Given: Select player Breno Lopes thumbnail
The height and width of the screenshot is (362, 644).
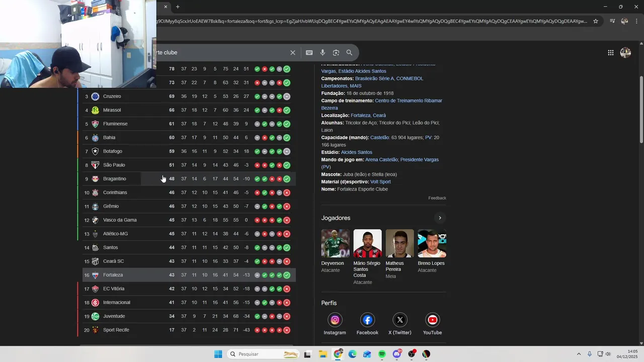Looking at the screenshot, I should pyautogui.click(x=432, y=243).
